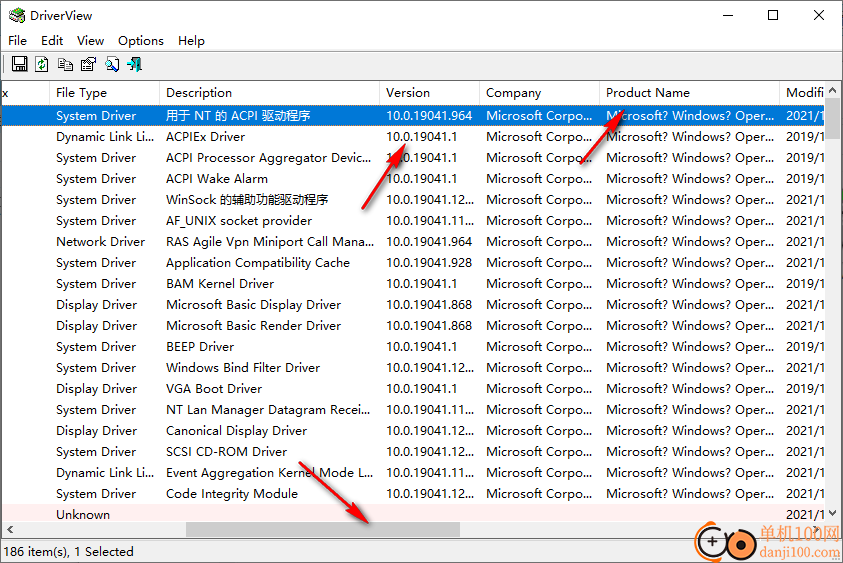The image size is (843, 563).
Task: Click the Network Driver file type cell
Action: (x=101, y=241)
